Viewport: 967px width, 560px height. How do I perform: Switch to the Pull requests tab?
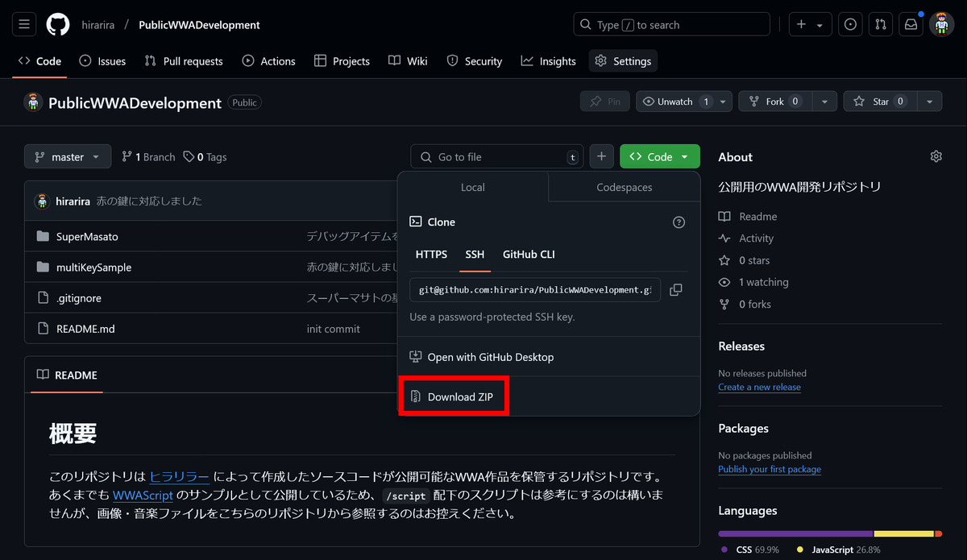[184, 61]
